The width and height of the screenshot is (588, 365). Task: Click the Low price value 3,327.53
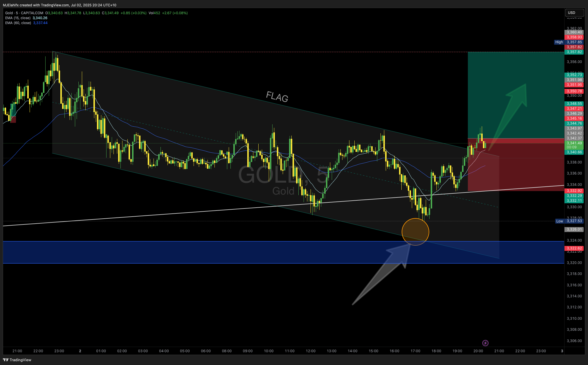(x=574, y=221)
